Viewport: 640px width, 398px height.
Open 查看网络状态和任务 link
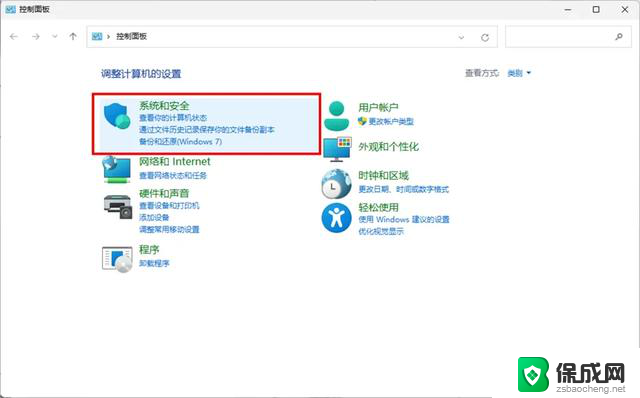tap(173, 176)
